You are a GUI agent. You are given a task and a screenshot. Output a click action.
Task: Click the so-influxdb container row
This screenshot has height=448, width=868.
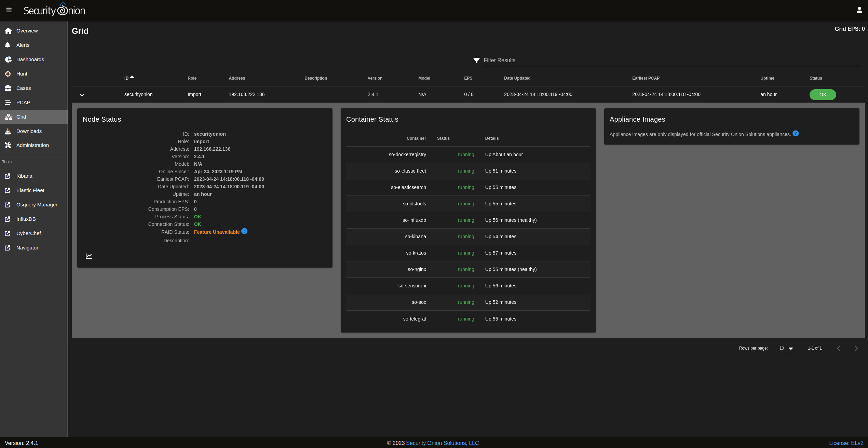coord(468,220)
